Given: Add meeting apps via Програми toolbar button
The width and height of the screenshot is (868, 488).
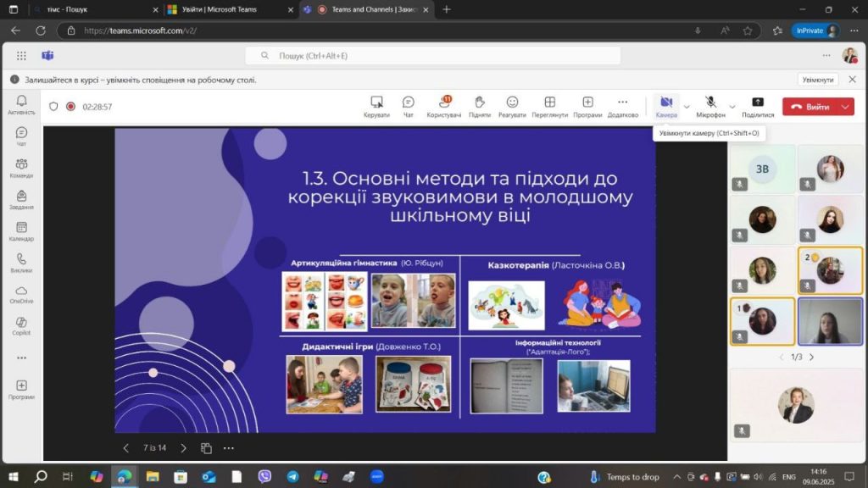Looking at the screenshot, I should 587,106.
